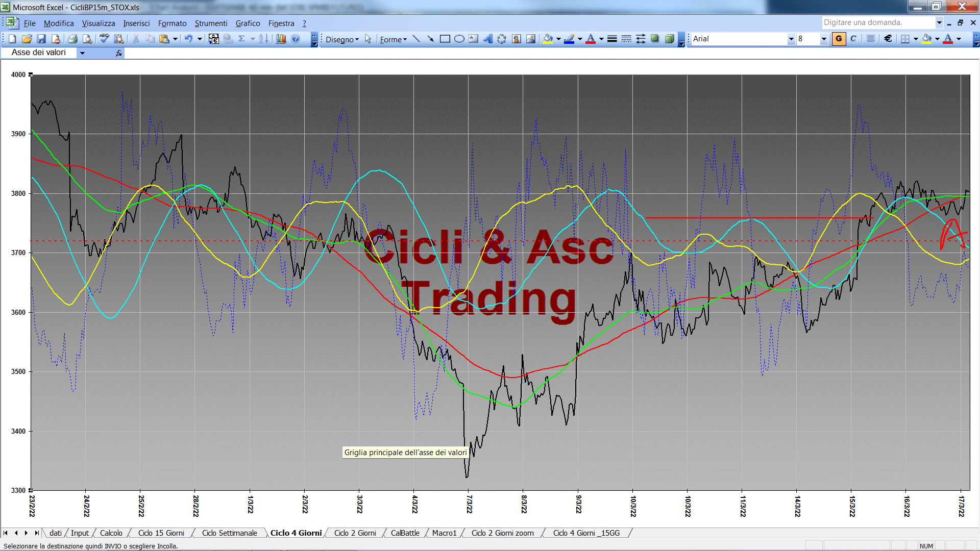The height and width of the screenshot is (551, 980).
Task: Click the Paste clipboard icon
Action: pyautogui.click(x=164, y=39)
